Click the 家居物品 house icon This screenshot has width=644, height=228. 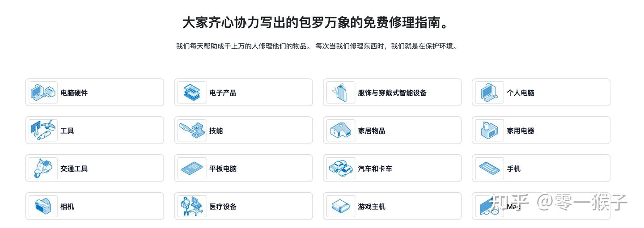click(x=341, y=131)
